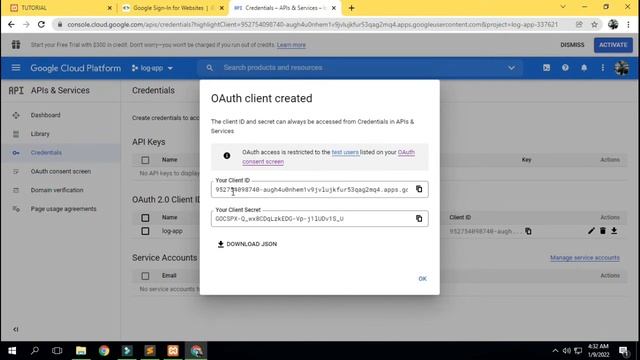
Task: Open the OAuth consent screen link in dialog
Action: [328, 157]
